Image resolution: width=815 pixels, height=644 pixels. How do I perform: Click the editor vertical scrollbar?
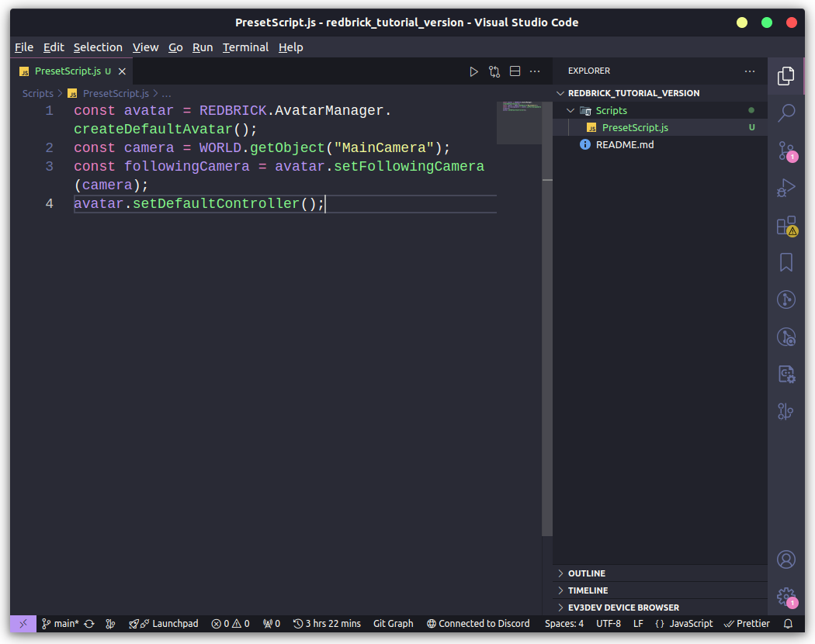[x=546, y=319]
